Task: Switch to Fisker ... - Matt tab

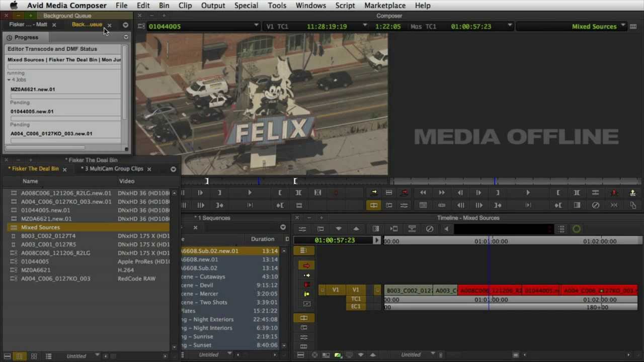Action: point(28,25)
